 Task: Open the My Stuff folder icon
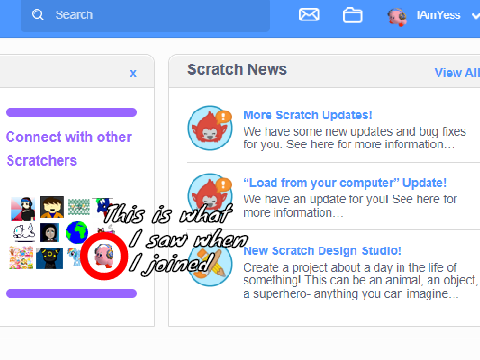(352, 15)
